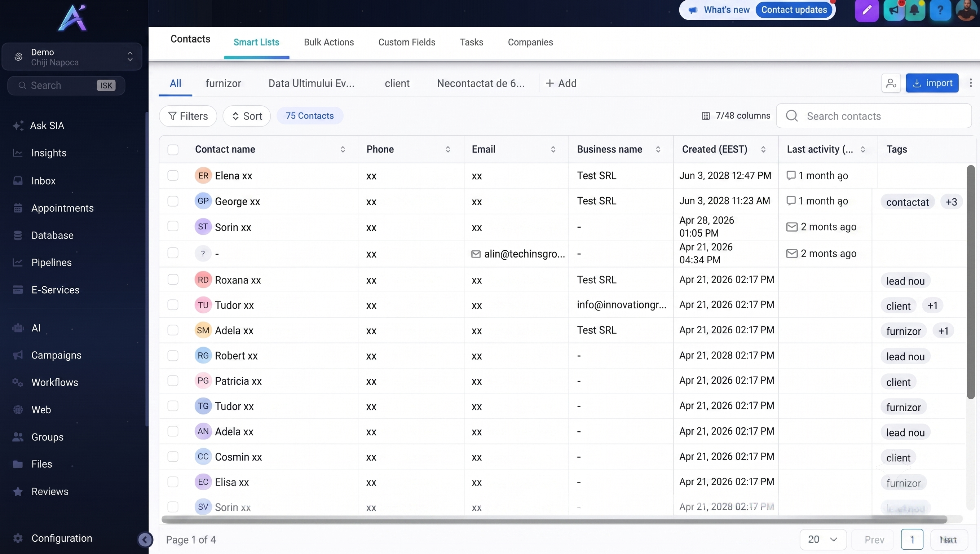
Task: Select the Patricia xx row checkbox
Action: click(173, 381)
